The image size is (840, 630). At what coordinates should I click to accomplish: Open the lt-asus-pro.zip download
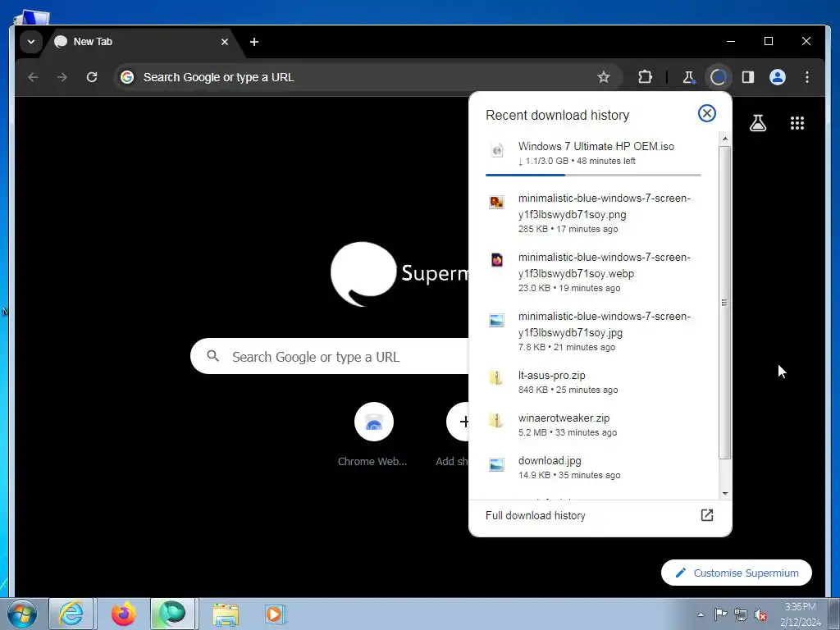[x=593, y=381]
